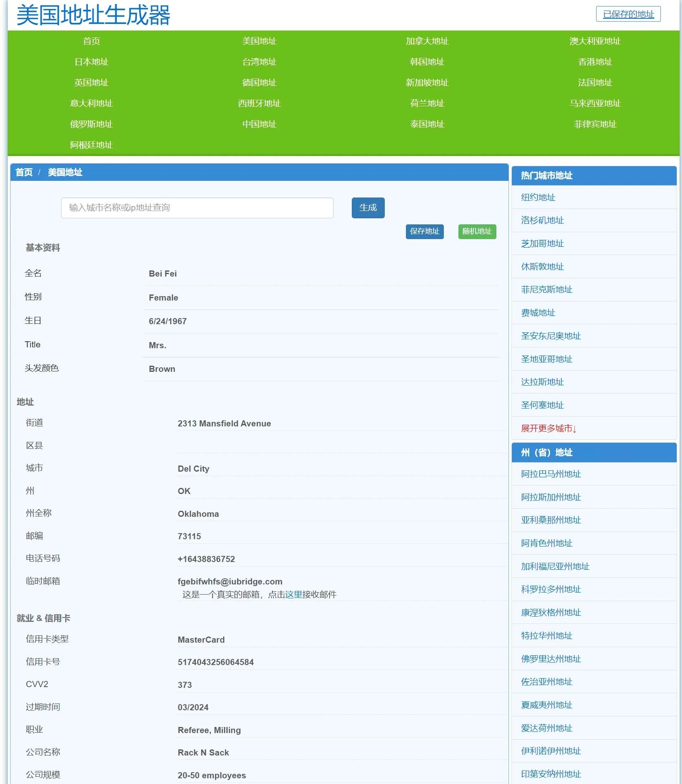Open 阿根廷地址 navigation item
The height and width of the screenshot is (784, 682).
tap(91, 145)
